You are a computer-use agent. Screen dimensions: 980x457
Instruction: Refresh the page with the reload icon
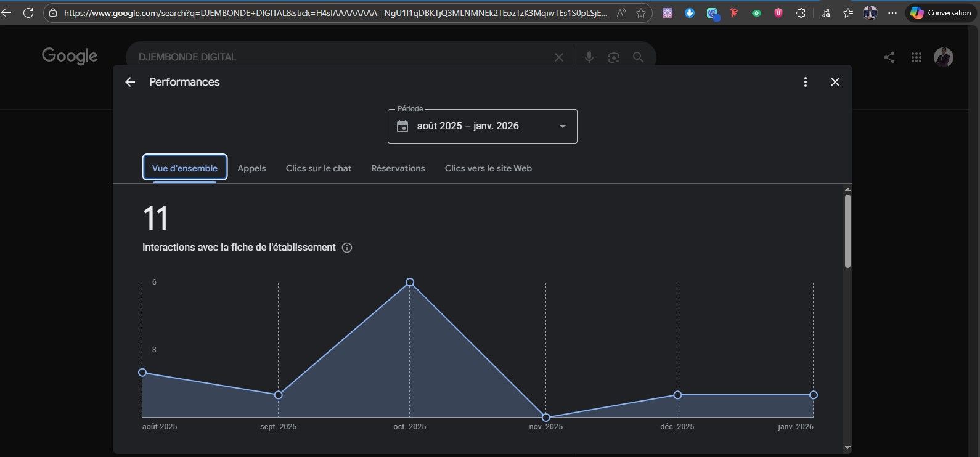[x=28, y=13]
